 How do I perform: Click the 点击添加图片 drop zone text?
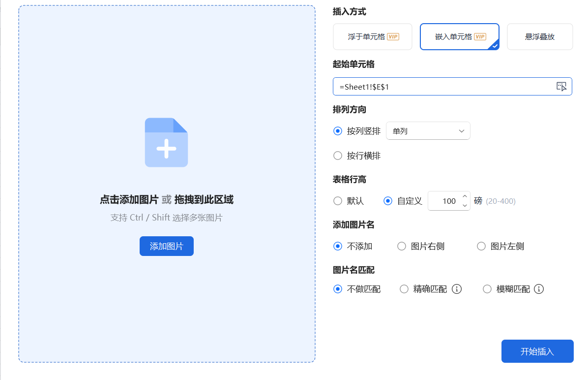click(129, 200)
